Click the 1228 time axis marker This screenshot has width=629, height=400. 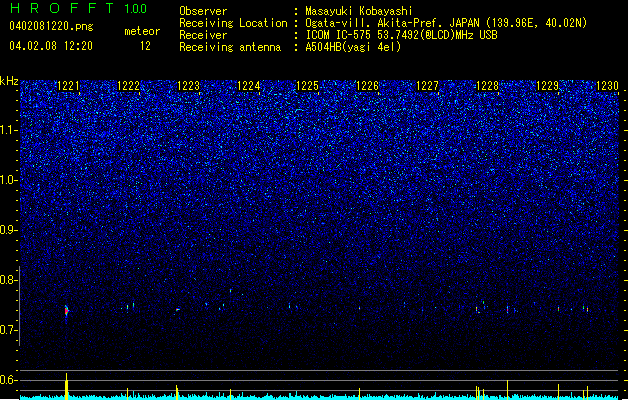(x=487, y=86)
